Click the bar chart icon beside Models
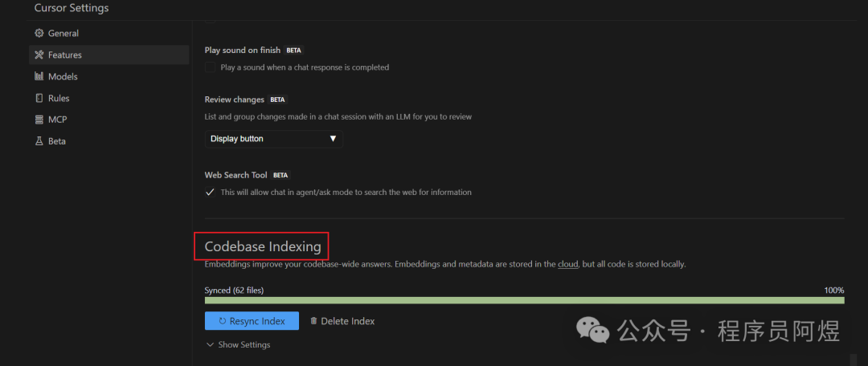Viewport: 868px width, 366px height. 39,77
